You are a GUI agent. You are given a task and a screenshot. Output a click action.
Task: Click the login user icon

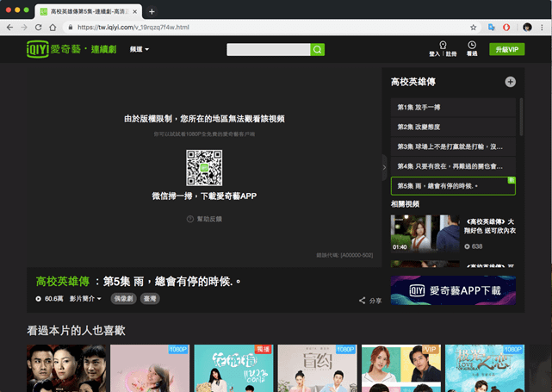coord(443,45)
